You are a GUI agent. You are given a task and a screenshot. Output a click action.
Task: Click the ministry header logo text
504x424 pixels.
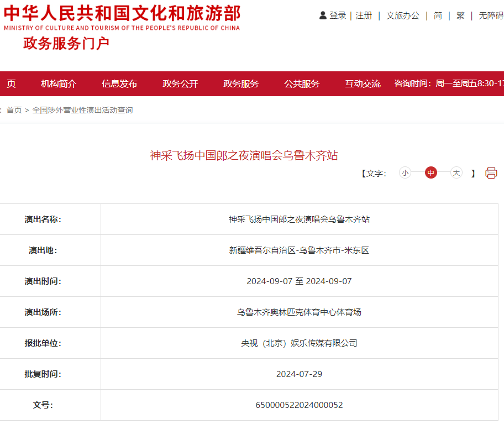click(x=123, y=17)
